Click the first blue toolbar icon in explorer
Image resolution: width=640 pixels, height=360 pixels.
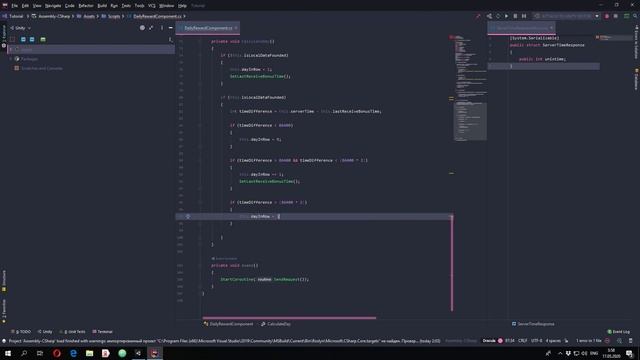pos(23,39)
